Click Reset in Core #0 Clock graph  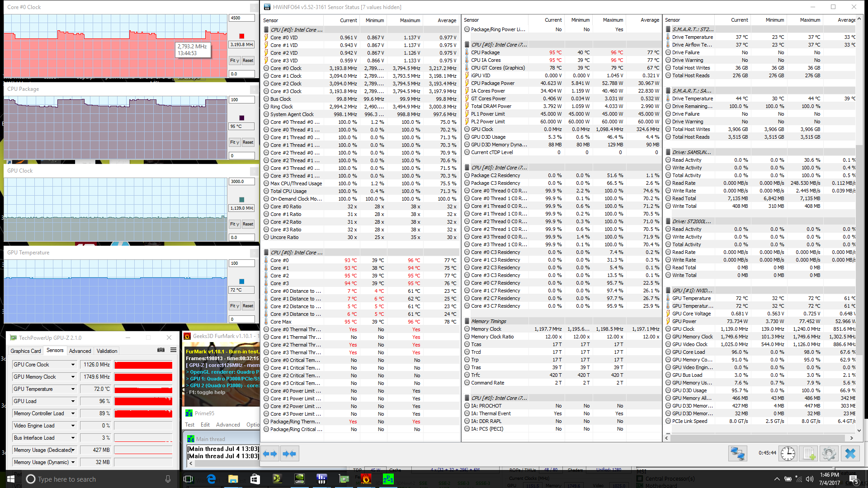[x=248, y=61]
